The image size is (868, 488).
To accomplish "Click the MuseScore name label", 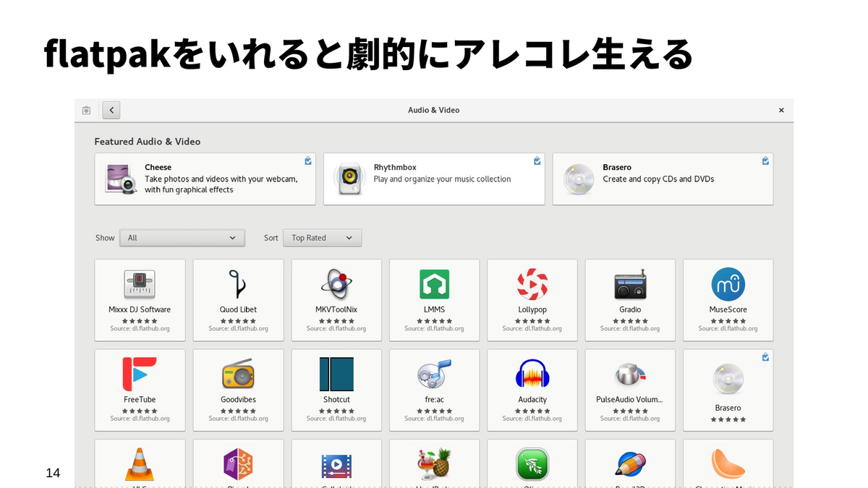I will click(x=728, y=309).
